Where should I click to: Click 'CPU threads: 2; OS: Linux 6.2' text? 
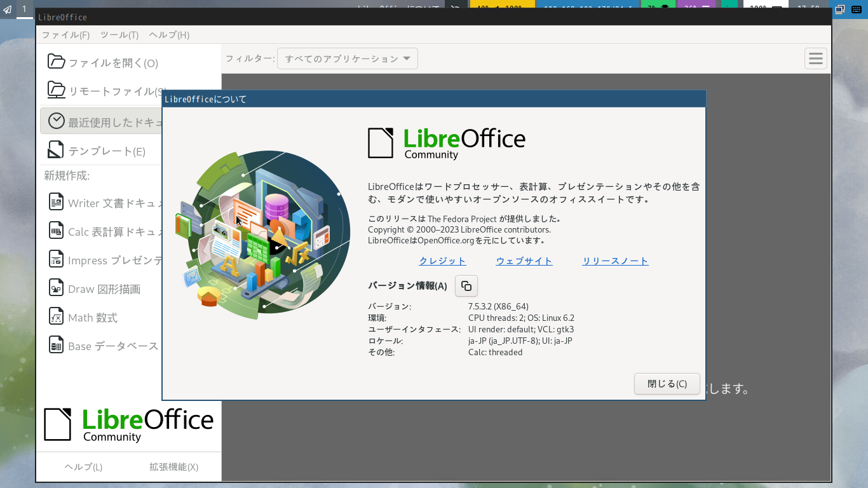point(521,318)
